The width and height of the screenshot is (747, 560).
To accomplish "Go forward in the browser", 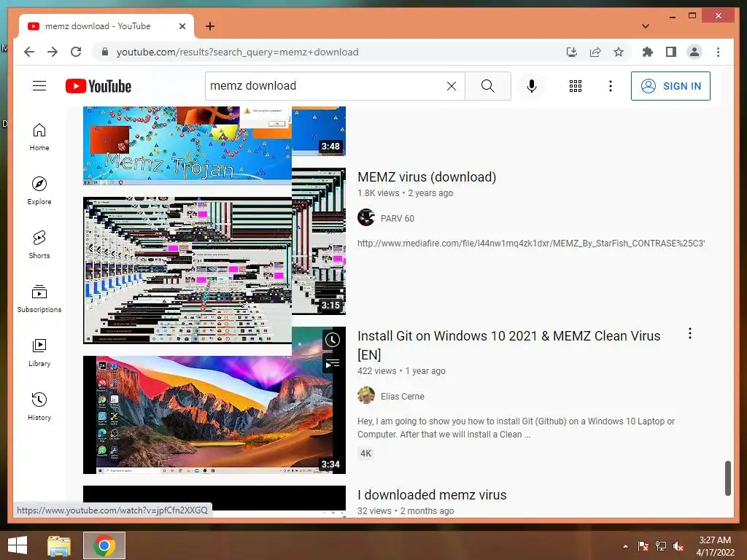I will [x=53, y=52].
